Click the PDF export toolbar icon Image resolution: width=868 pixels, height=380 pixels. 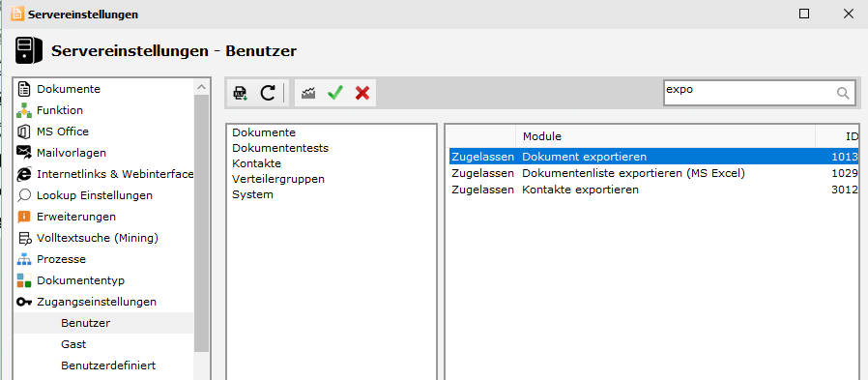(x=241, y=93)
